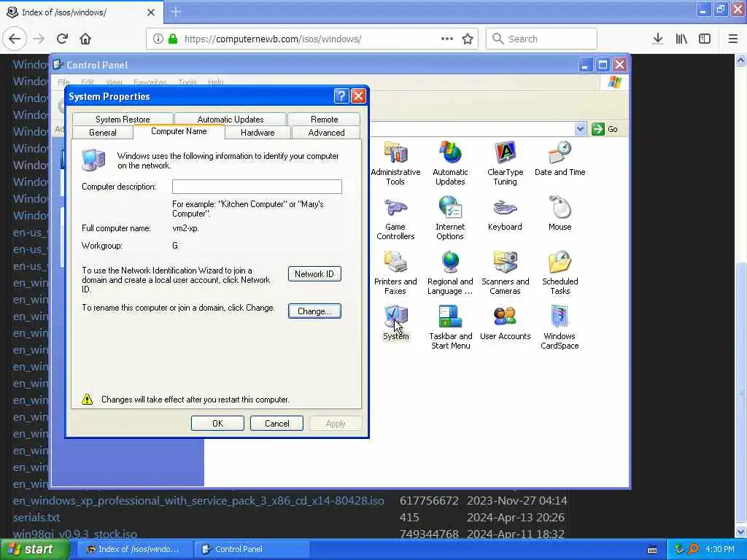This screenshot has width=747, height=560.
Task: Close the Index of /isos/windows/ tab
Action: 150,12
